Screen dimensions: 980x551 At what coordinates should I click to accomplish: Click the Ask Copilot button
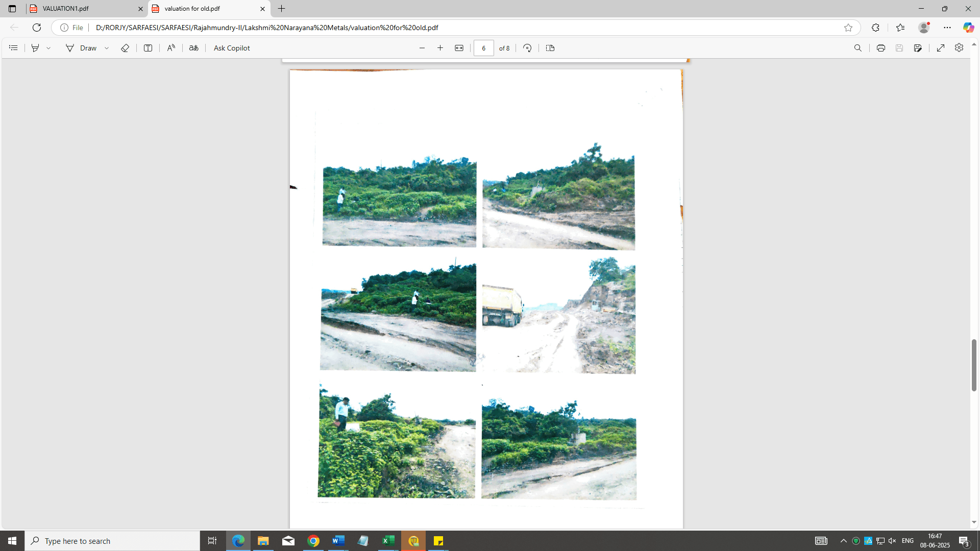click(x=232, y=48)
